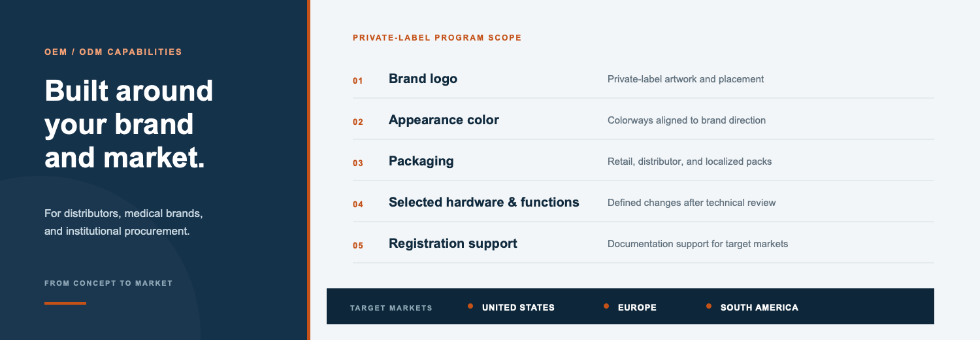The height and width of the screenshot is (340, 980).
Task: Choose the SOUTH AMERICA market label
Action: (x=759, y=307)
